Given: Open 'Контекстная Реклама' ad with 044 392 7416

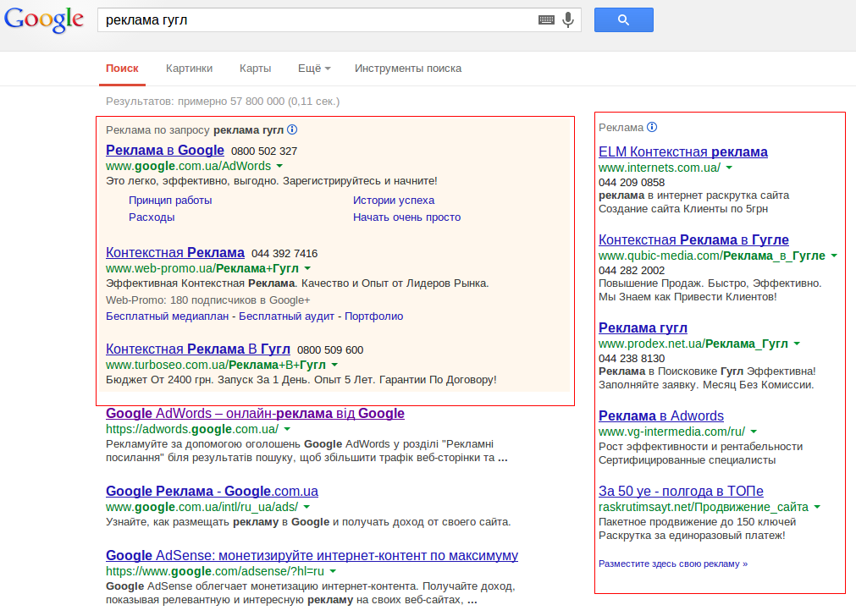Looking at the screenshot, I should click(x=174, y=253).
